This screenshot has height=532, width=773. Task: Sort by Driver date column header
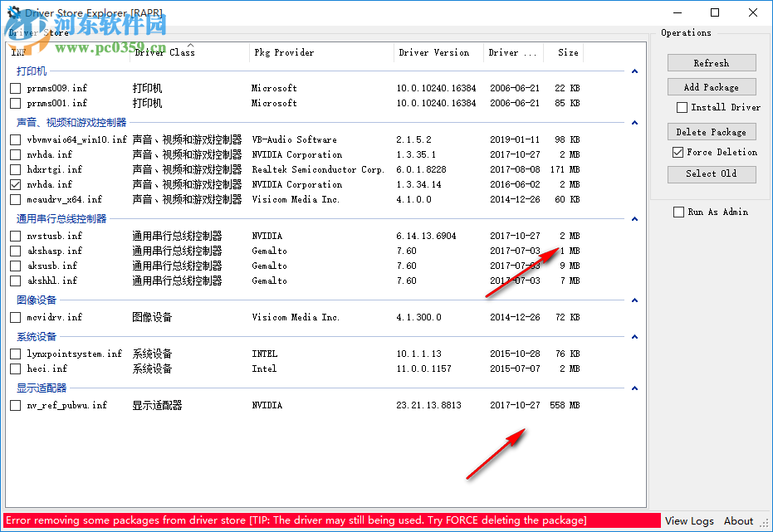pyautogui.click(x=514, y=52)
